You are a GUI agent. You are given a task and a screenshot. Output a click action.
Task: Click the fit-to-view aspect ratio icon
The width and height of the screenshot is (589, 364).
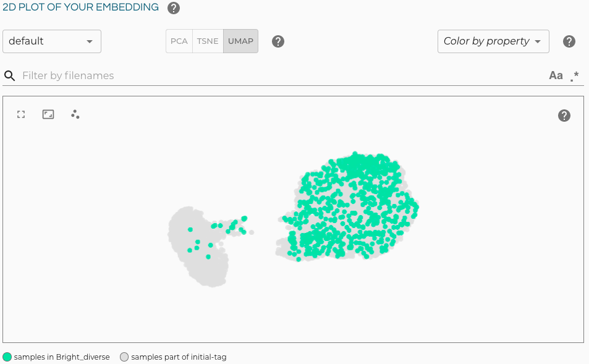click(48, 114)
